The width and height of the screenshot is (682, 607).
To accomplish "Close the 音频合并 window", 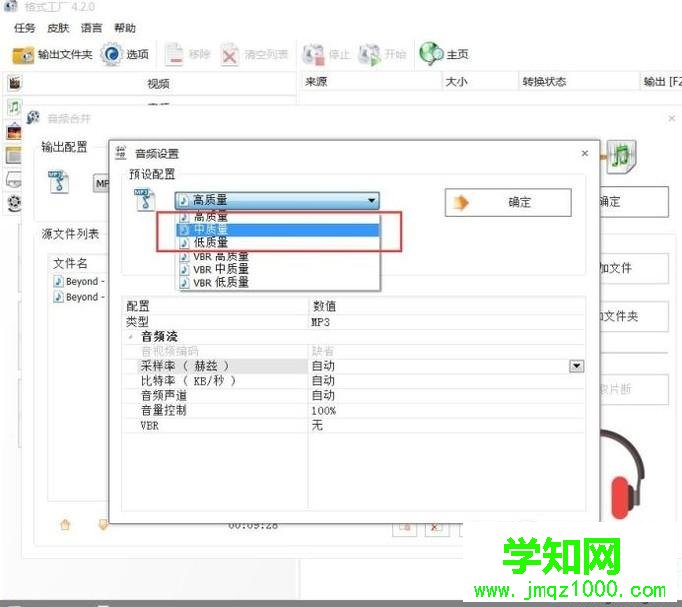I will coord(672,118).
